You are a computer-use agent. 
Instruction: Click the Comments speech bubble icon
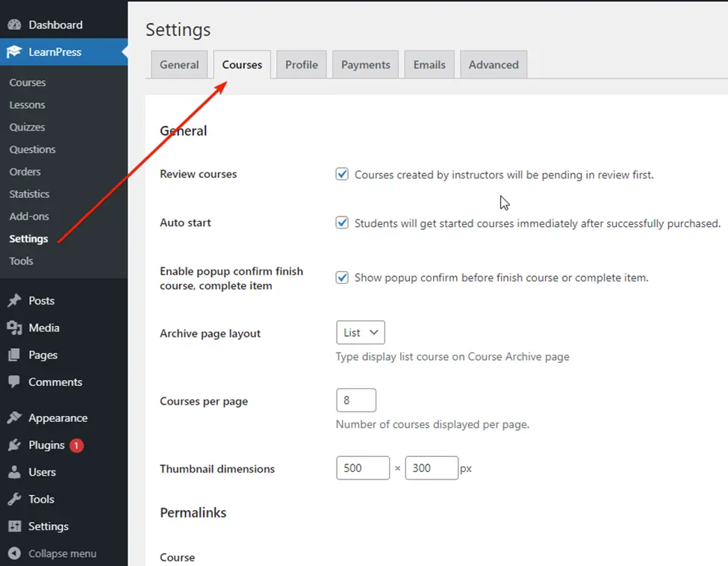point(14,382)
